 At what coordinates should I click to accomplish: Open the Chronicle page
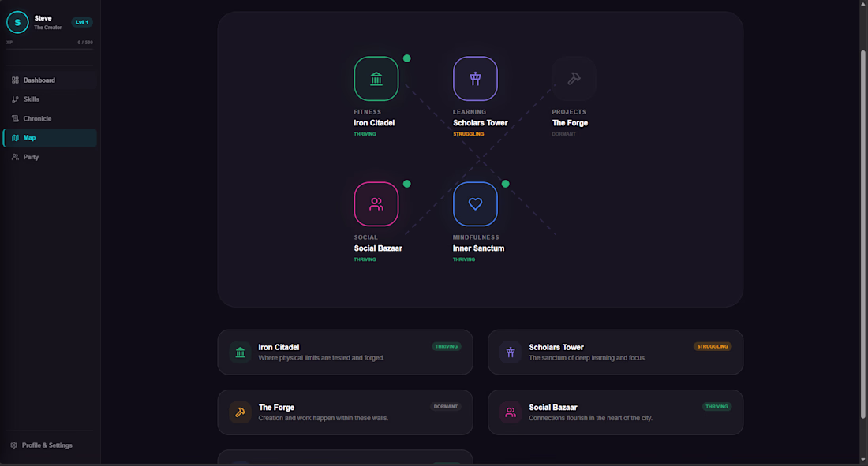(50, 118)
